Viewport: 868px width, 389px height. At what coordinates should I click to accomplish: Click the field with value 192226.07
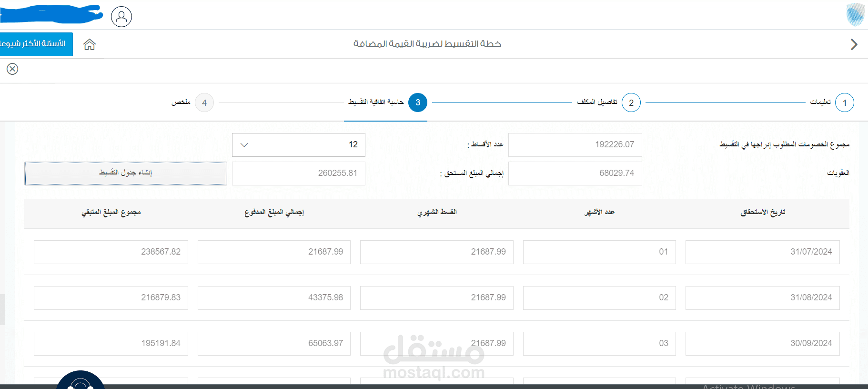click(575, 145)
